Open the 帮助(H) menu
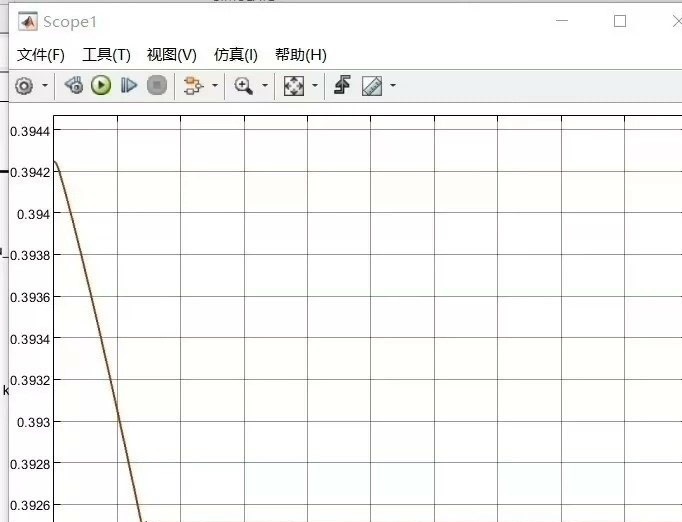The width and height of the screenshot is (682, 522). click(x=301, y=55)
